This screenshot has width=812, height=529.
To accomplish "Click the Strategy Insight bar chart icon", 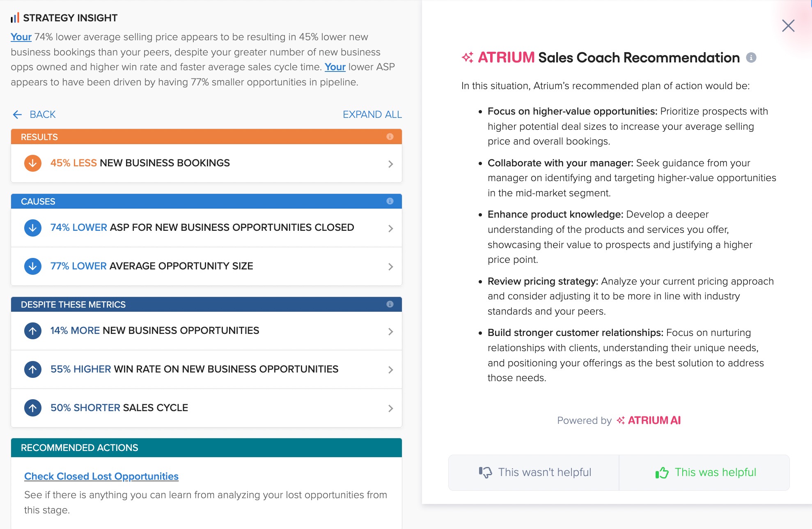I will pyautogui.click(x=15, y=18).
